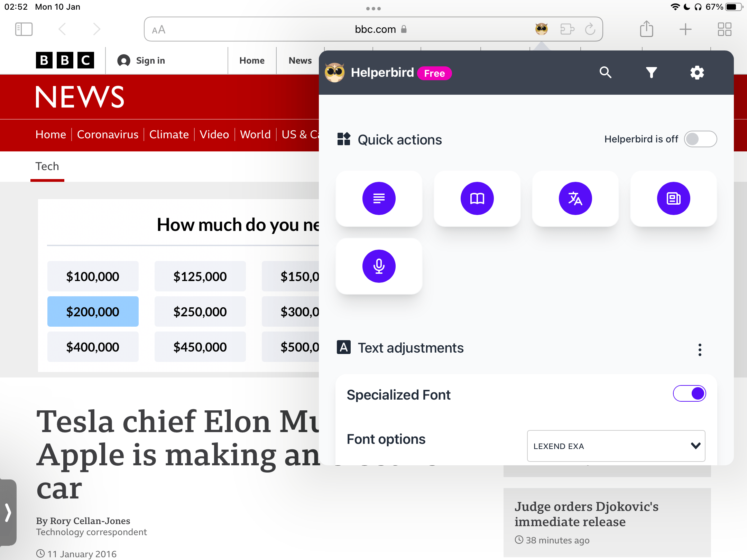Disable the Specialized Font toggle
This screenshot has height=560, width=747.
click(689, 393)
